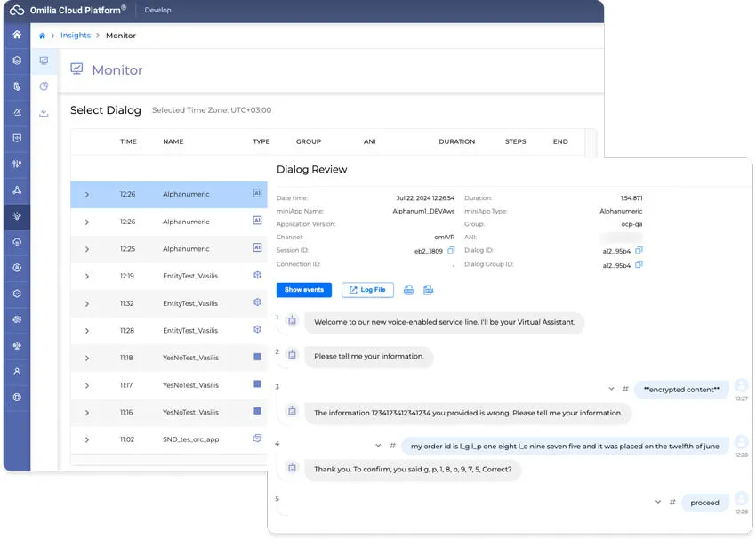Switch to the Develop environment tab
756x540 pixels.
(157, 11)
